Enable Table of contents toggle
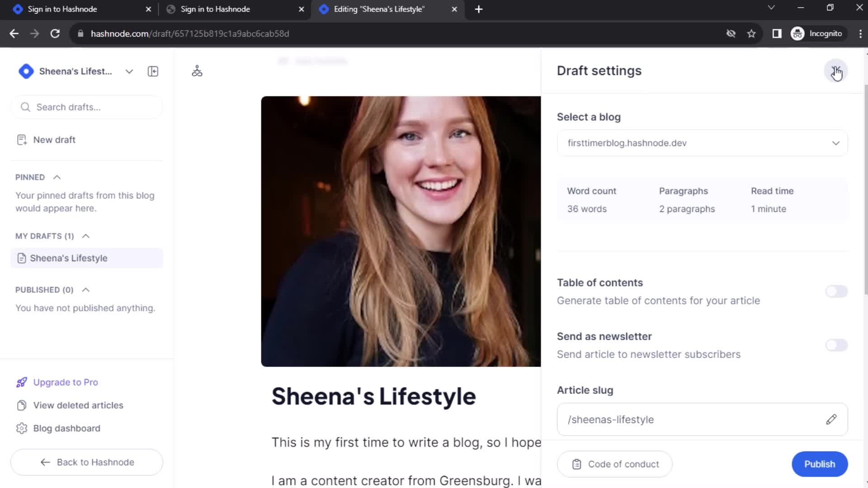 tap(836, 291)
